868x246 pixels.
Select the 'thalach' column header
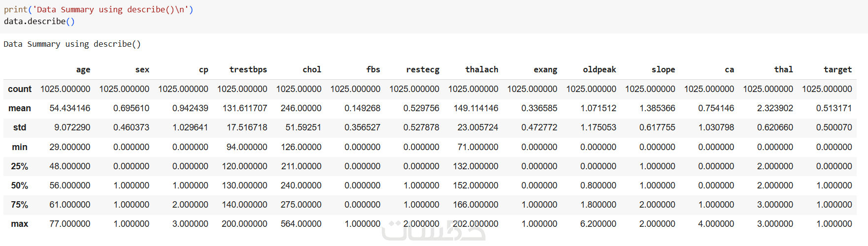[x=481, y=70]
